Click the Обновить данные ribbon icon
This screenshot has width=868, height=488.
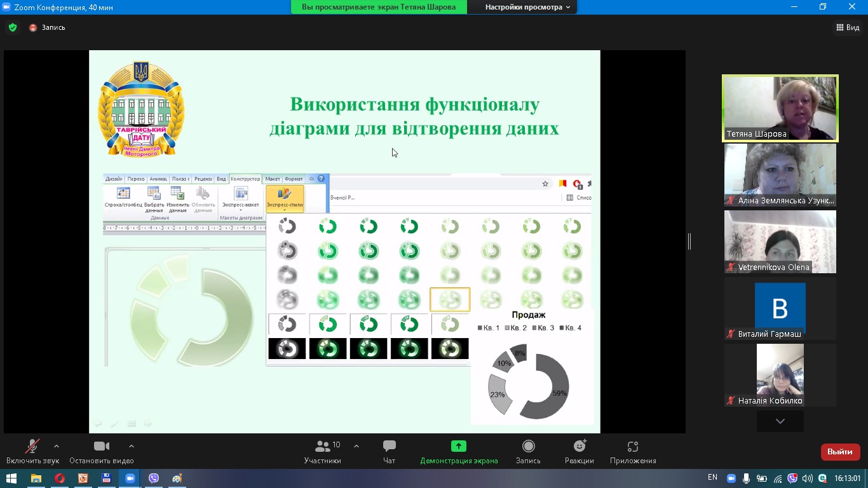[203, 200]
